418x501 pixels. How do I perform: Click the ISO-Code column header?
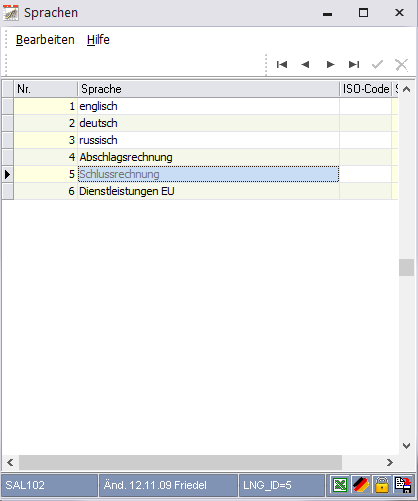[366, 89]
